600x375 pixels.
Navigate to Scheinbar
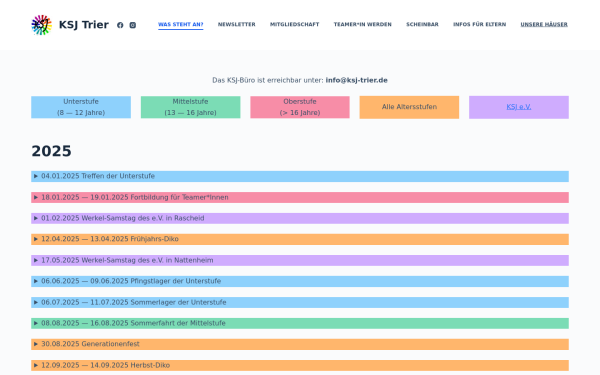(x=422, y=24)
